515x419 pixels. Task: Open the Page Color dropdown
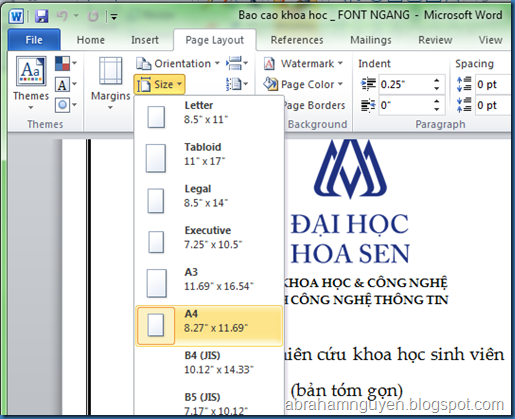[303, 84]
